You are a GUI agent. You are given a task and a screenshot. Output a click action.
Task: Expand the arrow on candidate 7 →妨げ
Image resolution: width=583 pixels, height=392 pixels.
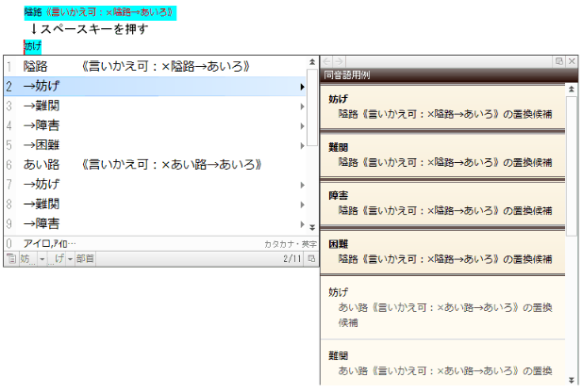pyautogui.click(x=302, y=185)
